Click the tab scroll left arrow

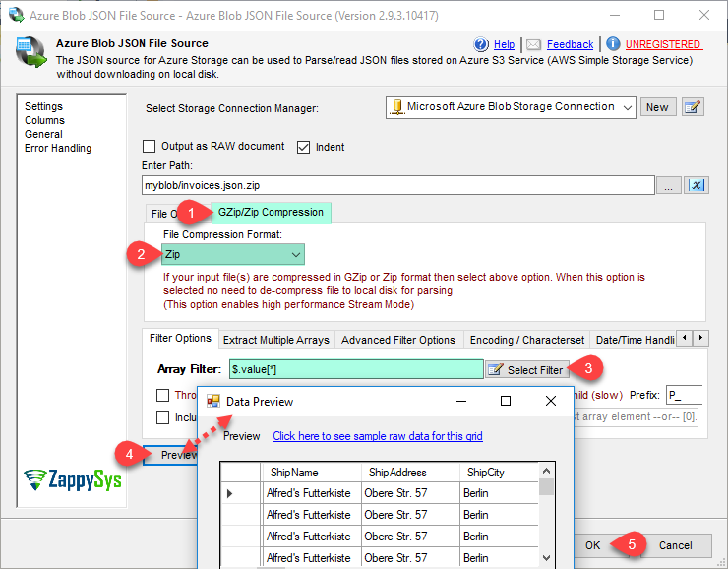[x=684, y=338]
